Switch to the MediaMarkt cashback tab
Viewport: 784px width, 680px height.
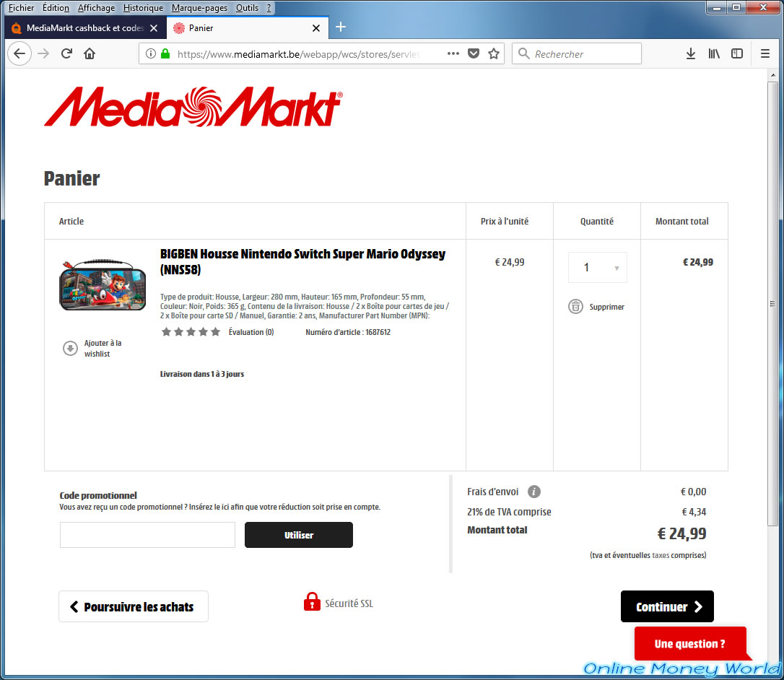(84, 28)
